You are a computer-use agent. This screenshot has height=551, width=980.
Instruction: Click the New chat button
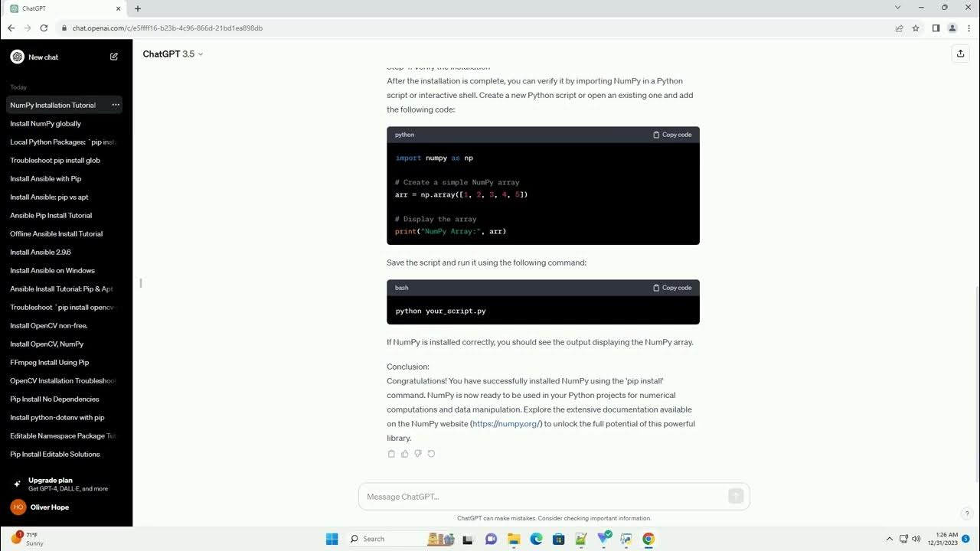pos(64,57)
